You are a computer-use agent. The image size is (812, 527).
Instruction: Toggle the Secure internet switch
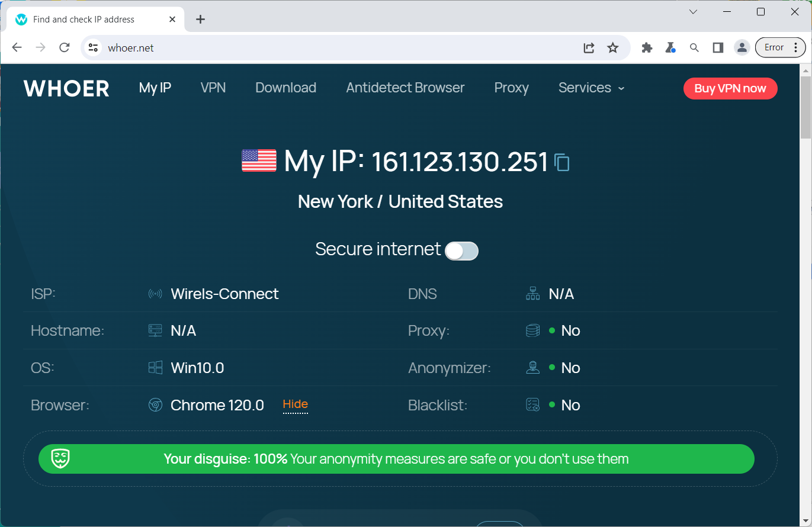pos(461,251)
